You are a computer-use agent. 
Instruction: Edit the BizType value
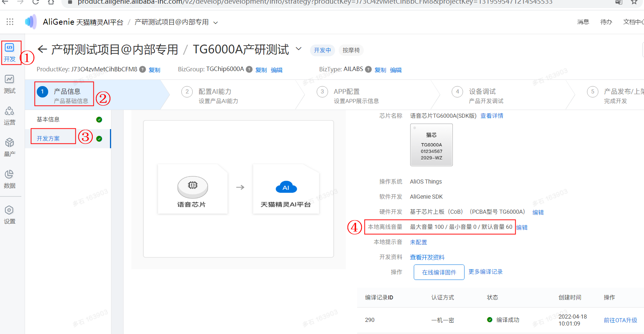[396, 70]
